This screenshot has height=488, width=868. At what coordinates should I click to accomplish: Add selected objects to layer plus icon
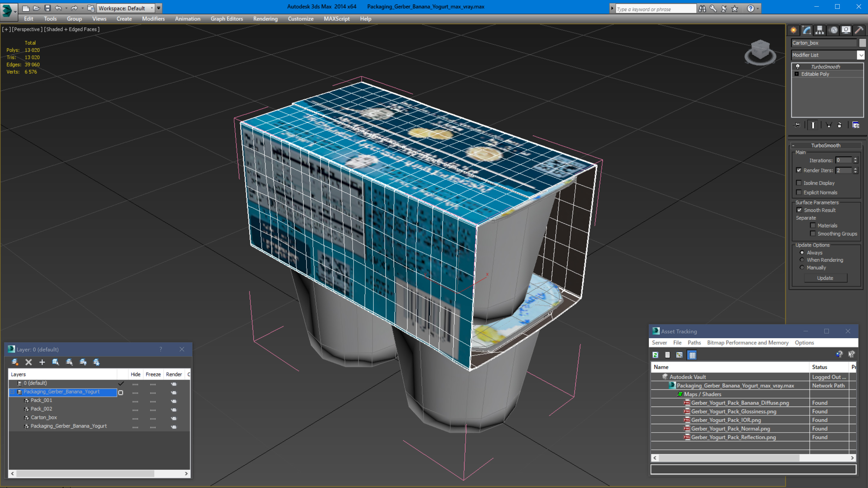point(42,362)
